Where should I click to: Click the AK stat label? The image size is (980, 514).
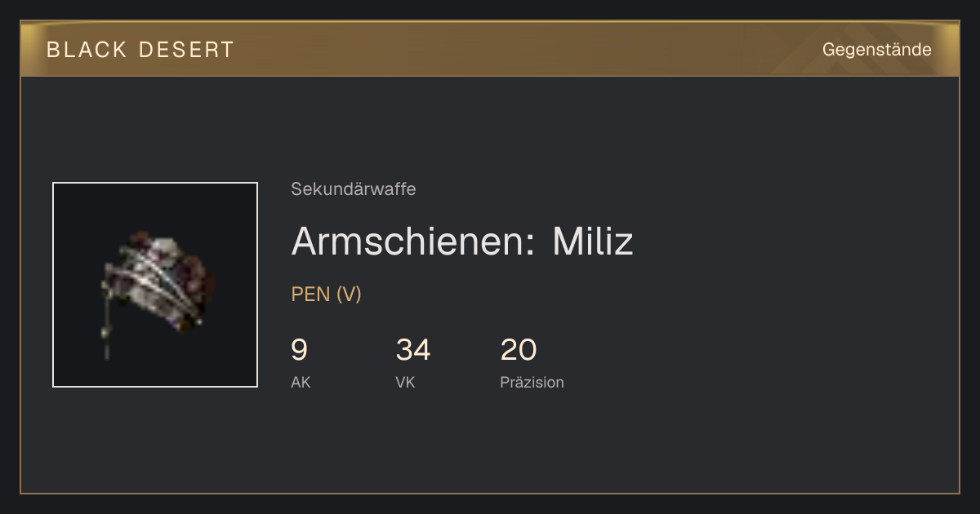tap(301, 382)
